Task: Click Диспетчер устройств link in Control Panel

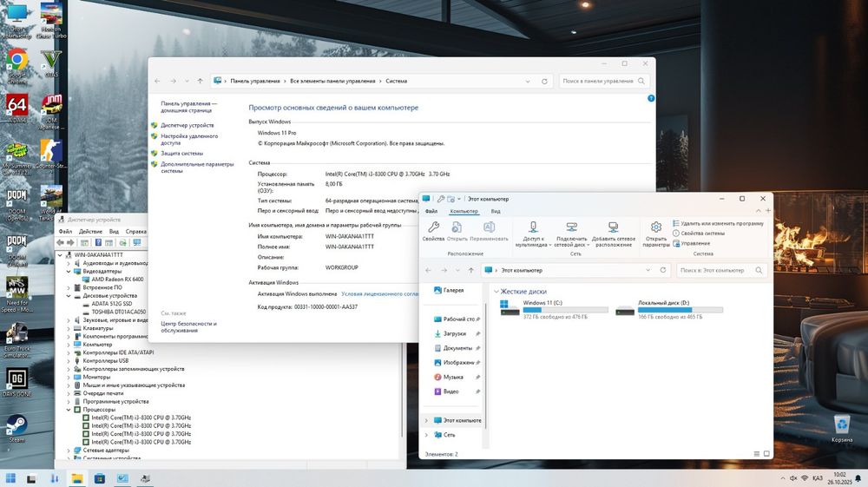Action: pos(187,125)
